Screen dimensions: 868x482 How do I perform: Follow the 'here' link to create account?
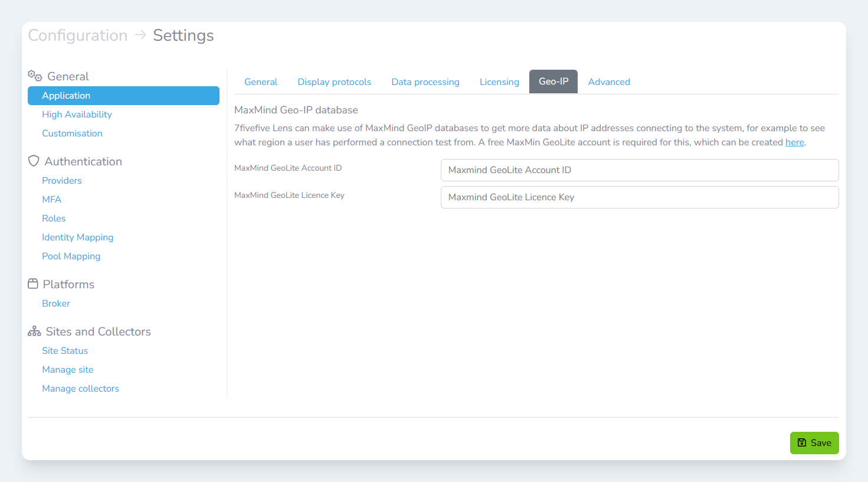(794, 142)
